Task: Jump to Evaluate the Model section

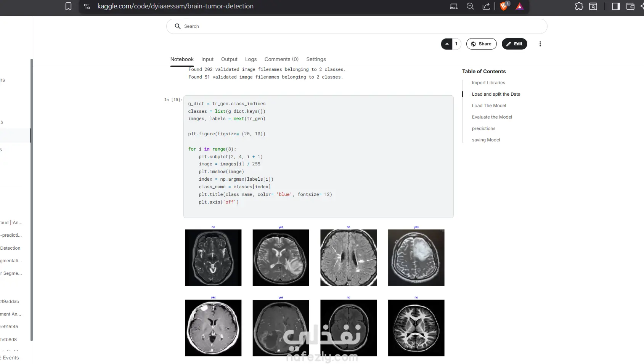Action: click(492, 117)
